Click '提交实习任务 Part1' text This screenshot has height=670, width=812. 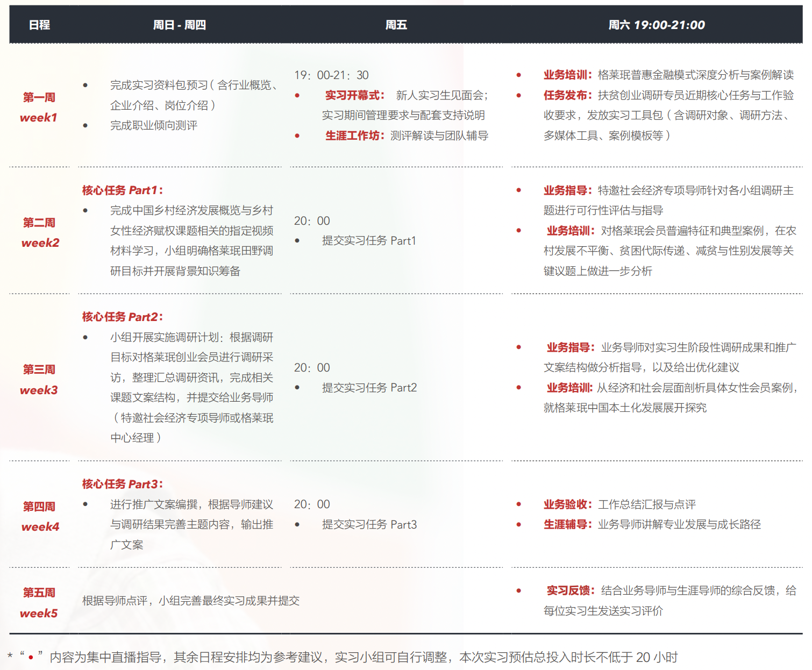coord(369,240)
